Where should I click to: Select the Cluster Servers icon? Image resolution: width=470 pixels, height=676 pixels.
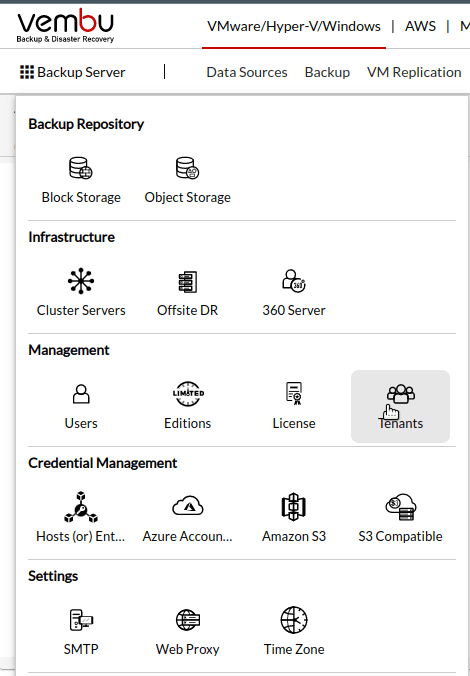[81, 281]
